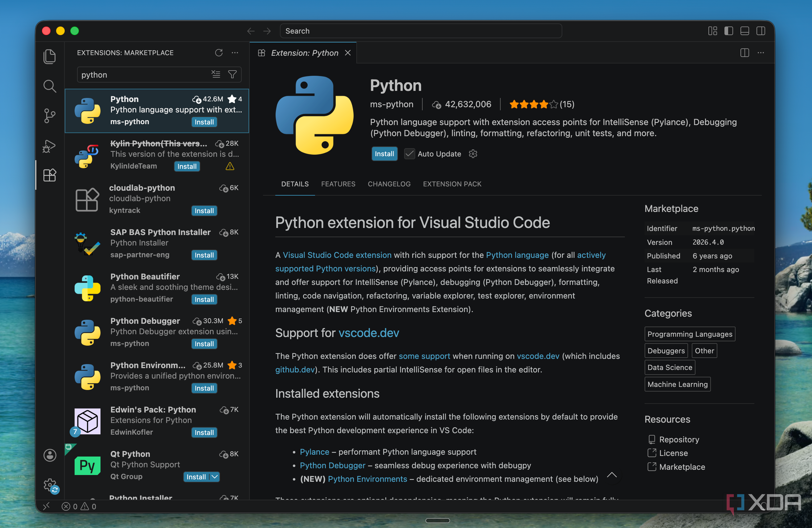Open the Extensions view icon
Viewport: 812px width, 528px height.
pyautogui.click(x=50, y=175)
